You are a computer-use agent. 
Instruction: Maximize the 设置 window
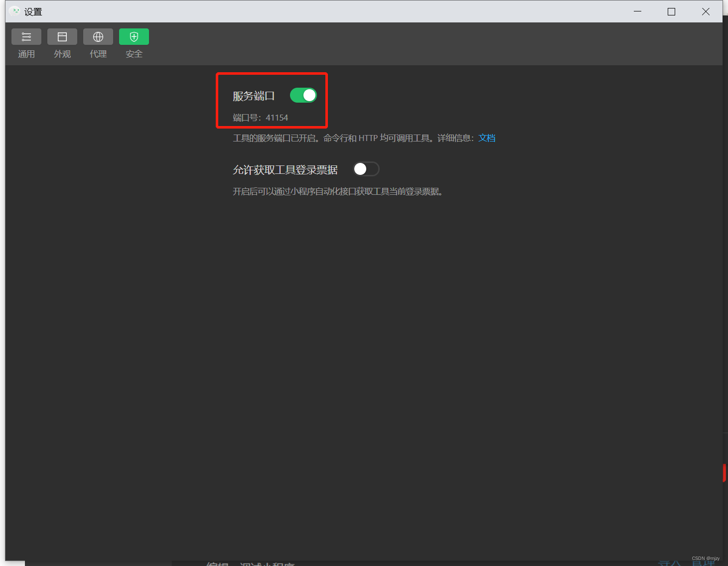[x=671, y=11]
